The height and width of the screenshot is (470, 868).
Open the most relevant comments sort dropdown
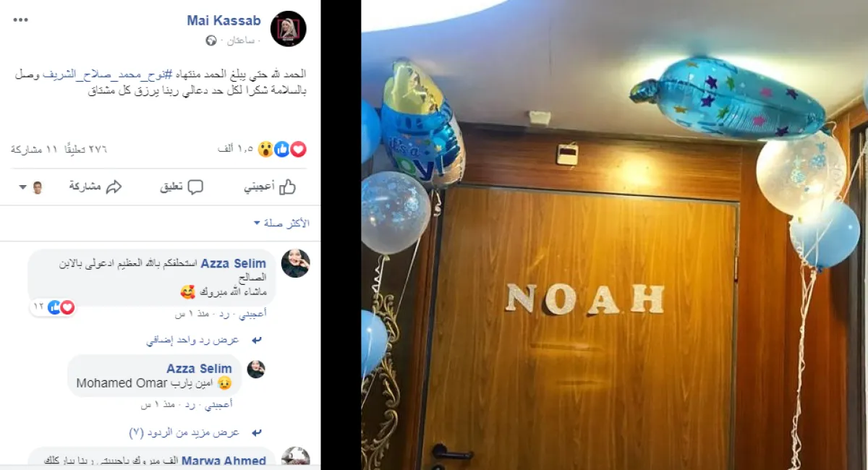pyautogui.click(x=281, y=223)
